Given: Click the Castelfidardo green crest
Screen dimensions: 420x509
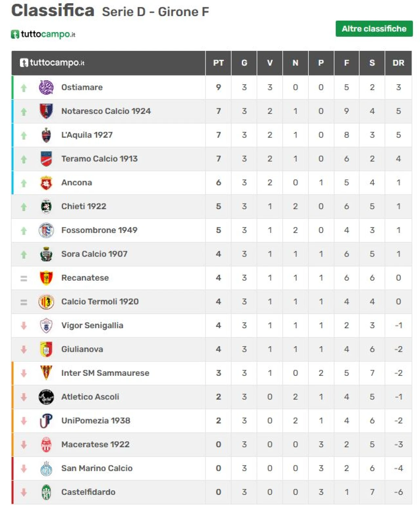Looking at the screenshot, I should click(x=46, y=492).
